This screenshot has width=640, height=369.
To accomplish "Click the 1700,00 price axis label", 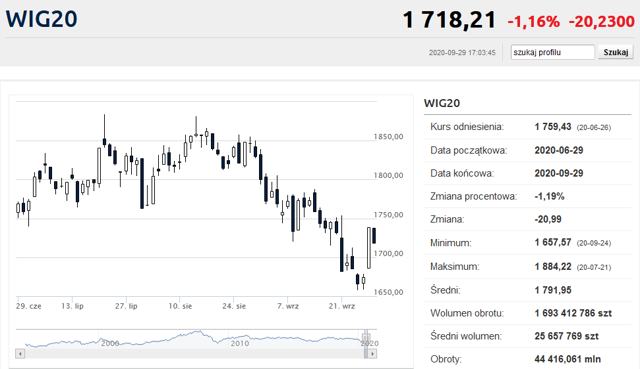I will pyautogui.click(x=389, y=253).
